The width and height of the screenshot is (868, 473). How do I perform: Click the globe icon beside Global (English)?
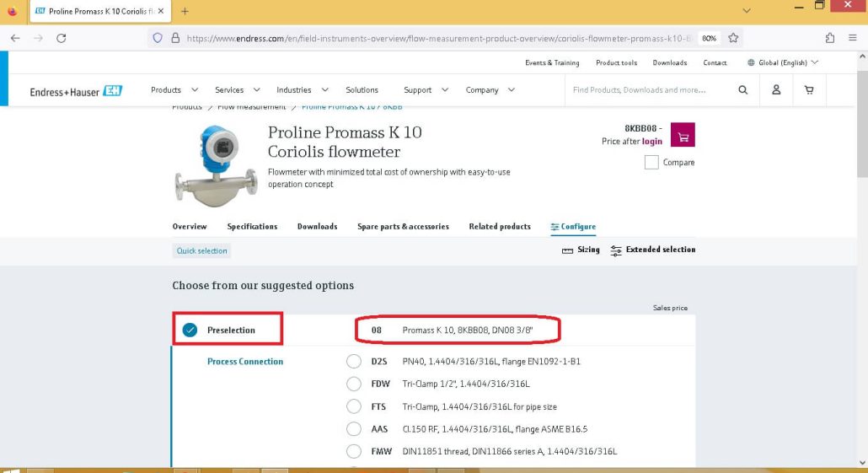click(x=751, y=62)
